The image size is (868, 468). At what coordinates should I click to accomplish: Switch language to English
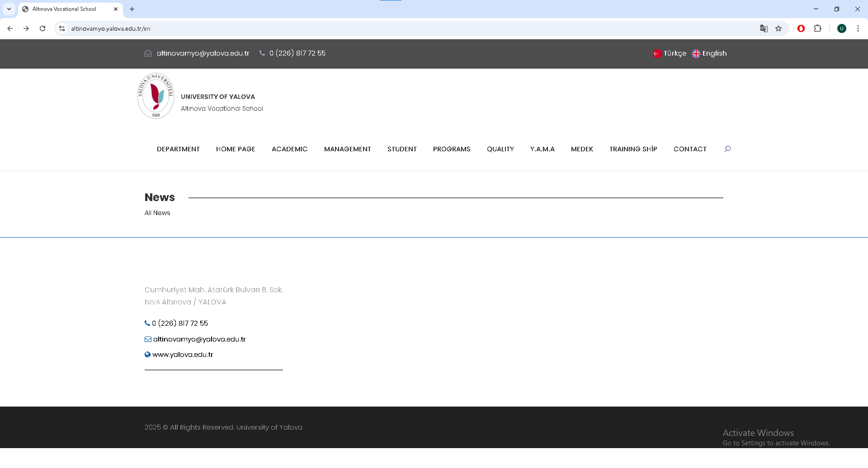(714, 53)
